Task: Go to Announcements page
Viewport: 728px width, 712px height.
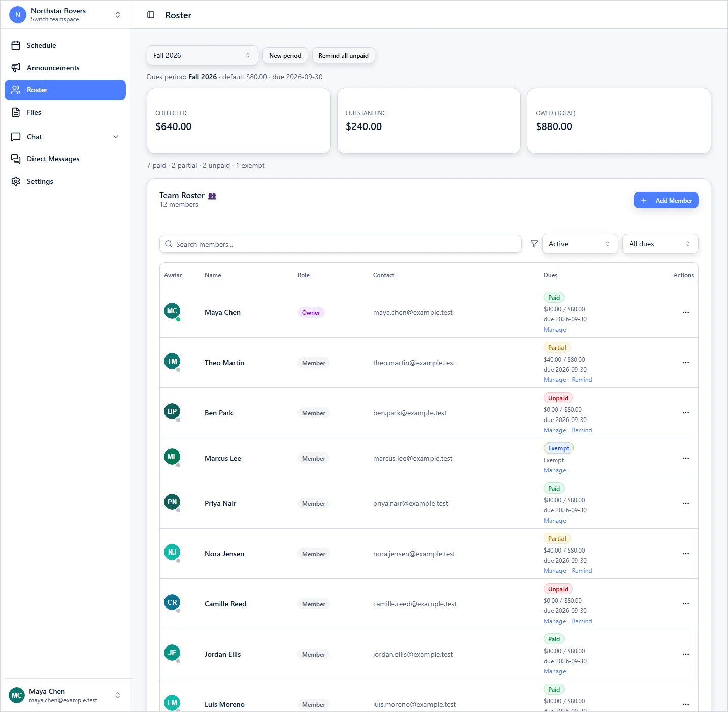Action: 65,68
